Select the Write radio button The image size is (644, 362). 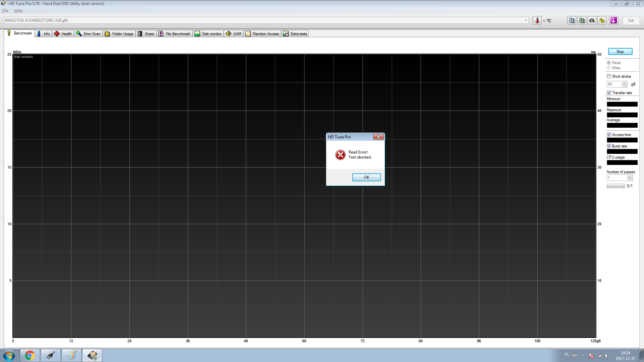(x=609, y=68)
